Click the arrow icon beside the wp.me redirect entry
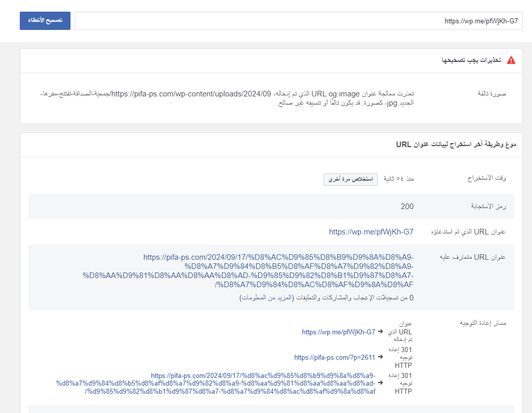Viewport: 532px width, 413px height. (380, 332)
